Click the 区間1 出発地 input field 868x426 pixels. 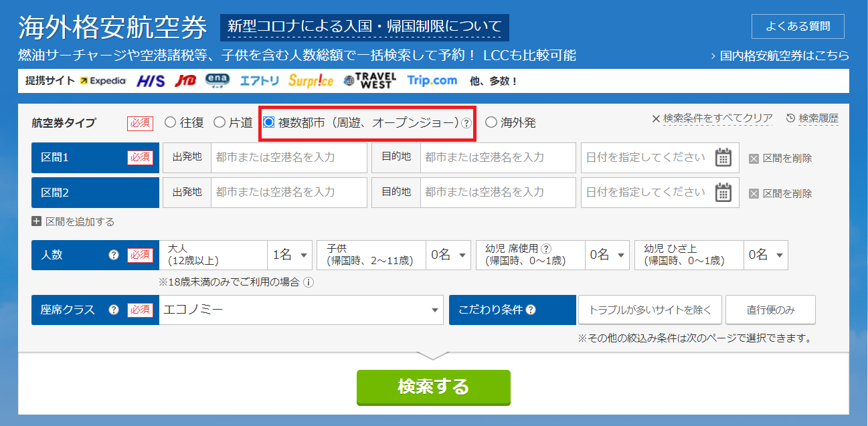[288, 158]
